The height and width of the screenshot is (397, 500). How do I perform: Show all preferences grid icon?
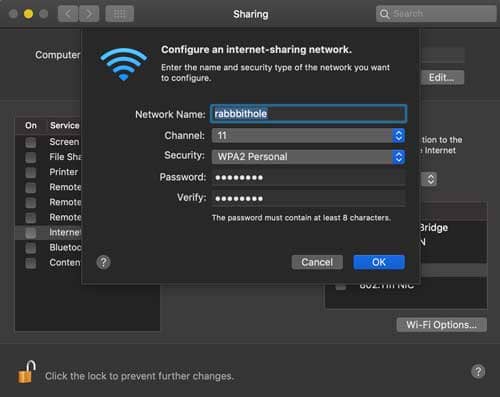point(120,14)
